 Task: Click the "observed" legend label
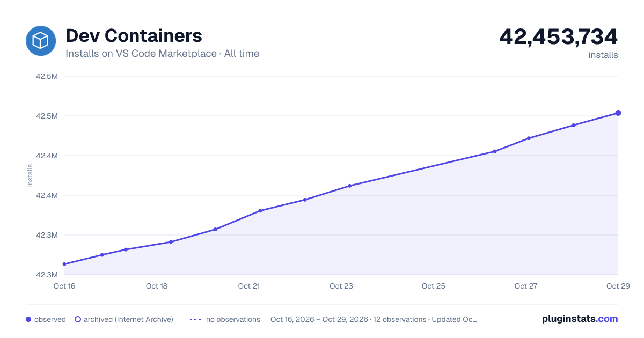(x=50, y=319)
